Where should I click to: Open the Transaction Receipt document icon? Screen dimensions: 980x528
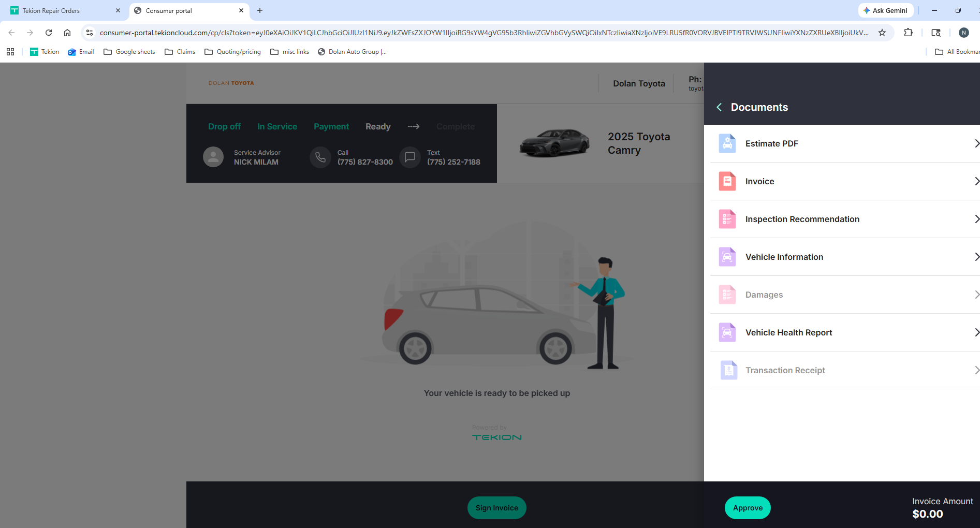pyautogui.click(x=729, y=370)
